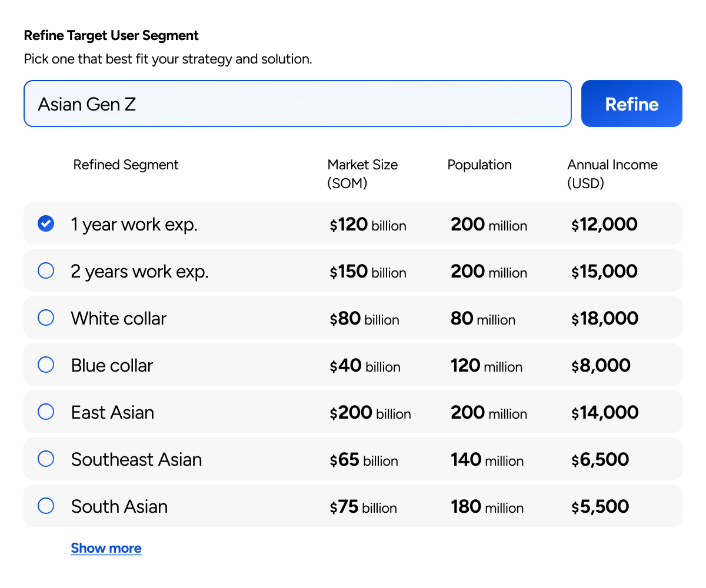
Task: Focus the Asian Gen Z input field
Action: pos(297,103)
